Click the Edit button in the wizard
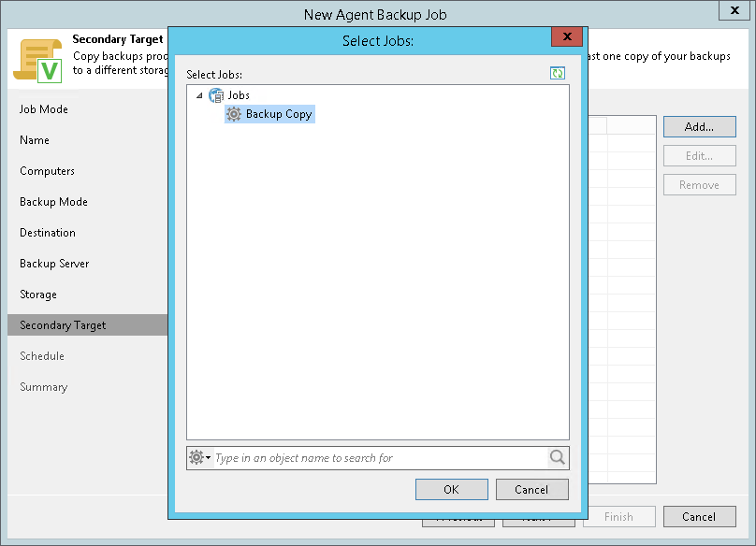This screenshot has width=756, height=546. click(700, 155)
